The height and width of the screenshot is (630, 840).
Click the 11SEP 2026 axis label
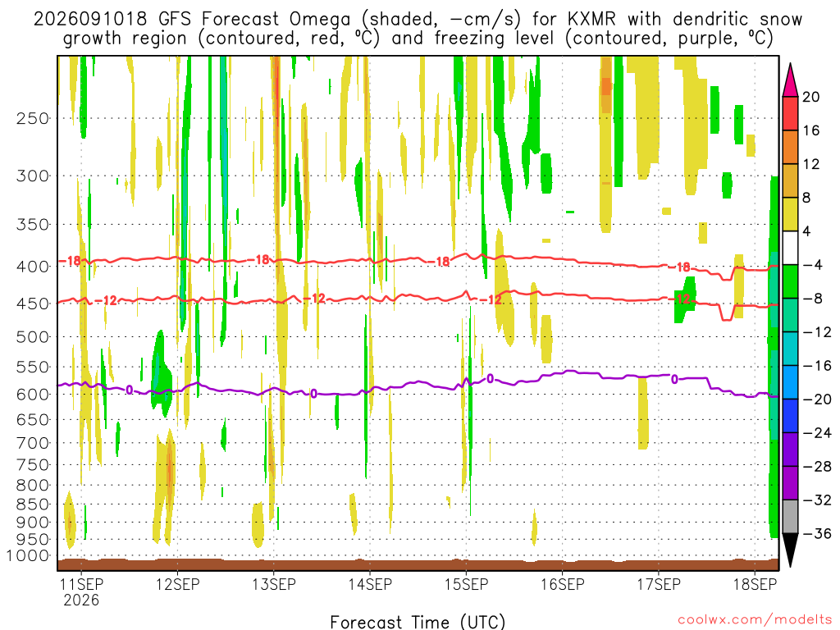point(81,591)
